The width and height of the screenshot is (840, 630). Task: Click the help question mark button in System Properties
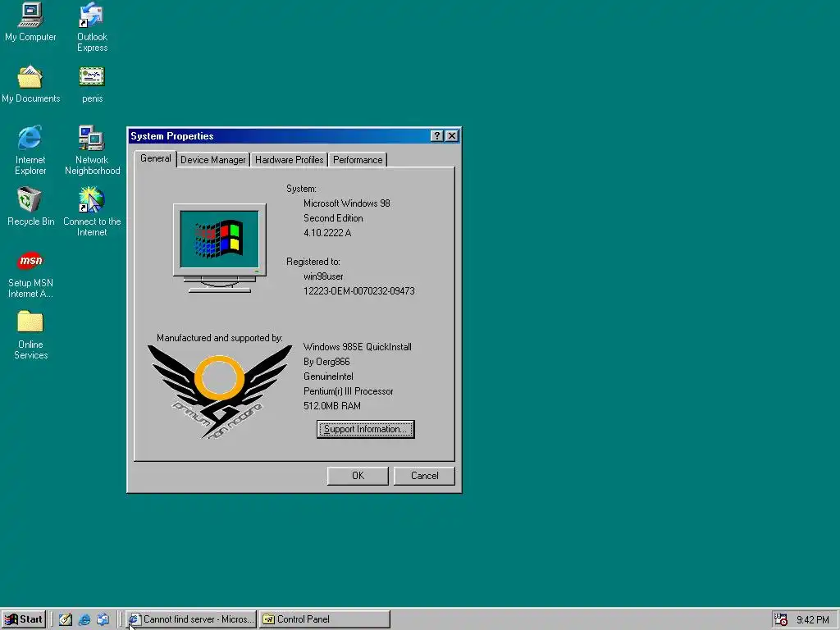click(x=437, y=136)
